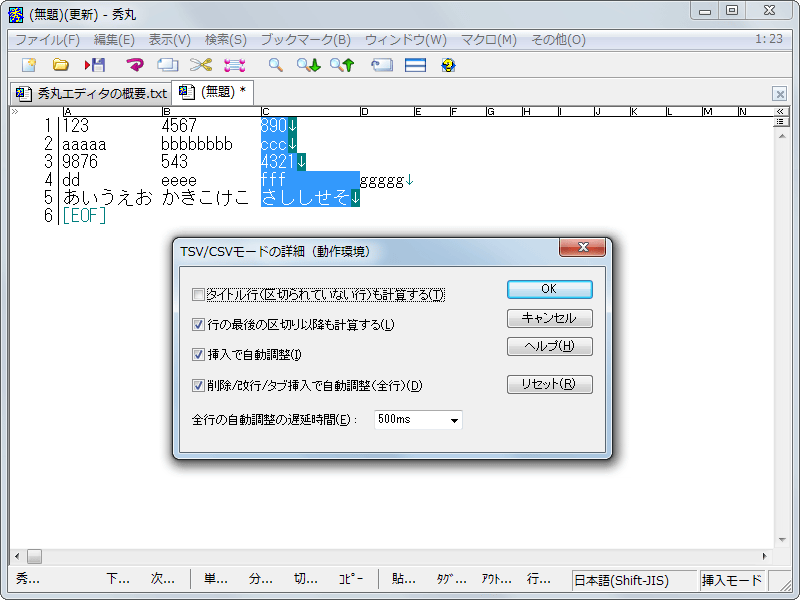Click the pink paste toolbar icon

tap(235, 65)
